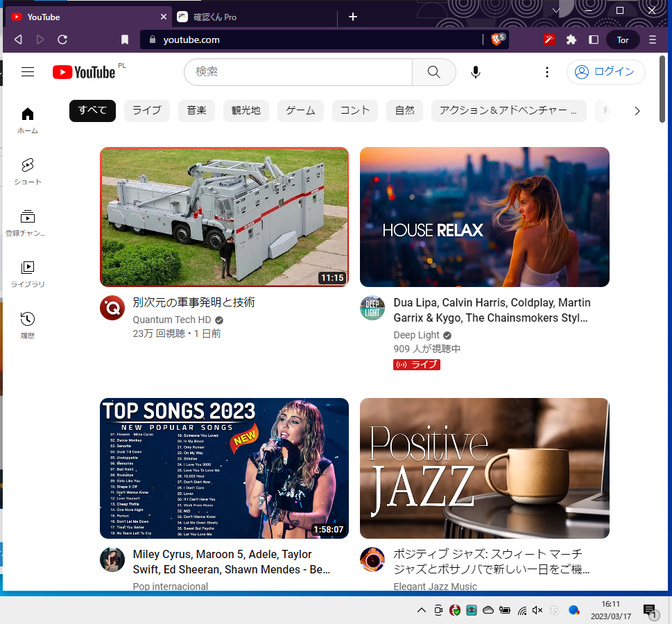Image resolution: width=672 pixels, height=624 pixels.
Task: Toggle the browser sidebar panel icon
Action: 594,40
